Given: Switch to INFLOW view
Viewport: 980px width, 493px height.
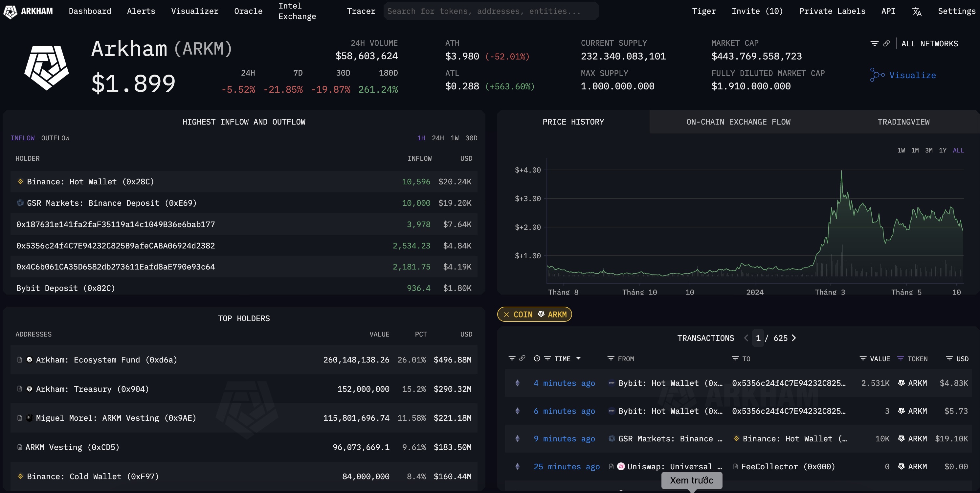Looking at the screenshot, I should [22, 138].
